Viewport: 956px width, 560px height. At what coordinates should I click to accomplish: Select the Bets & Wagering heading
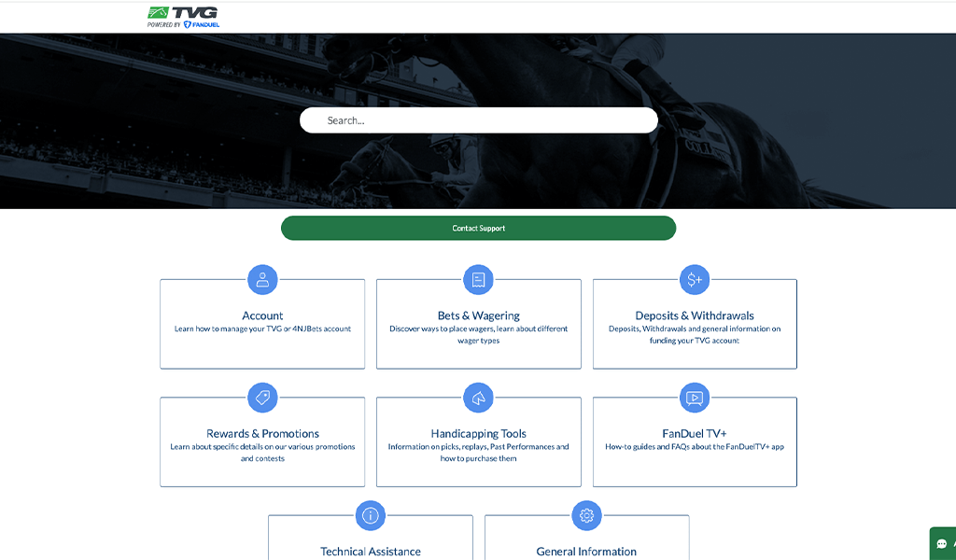(x=479, y=315)
